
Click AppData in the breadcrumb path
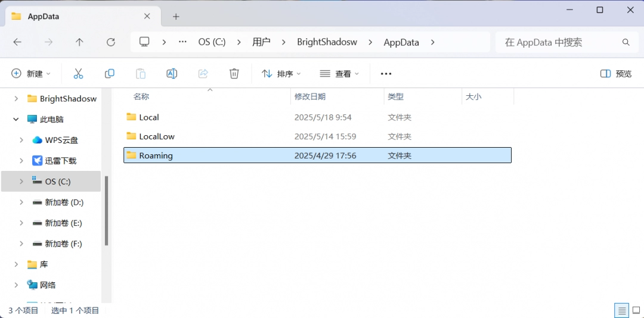click(401, 42)
